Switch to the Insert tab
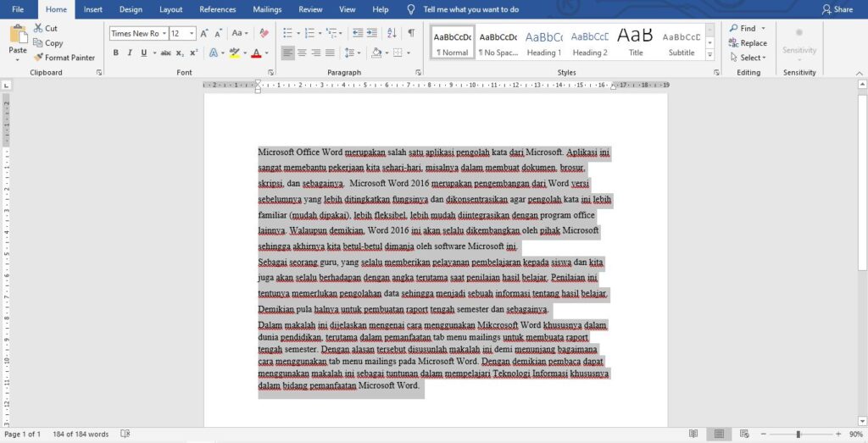 coord(93,9)
